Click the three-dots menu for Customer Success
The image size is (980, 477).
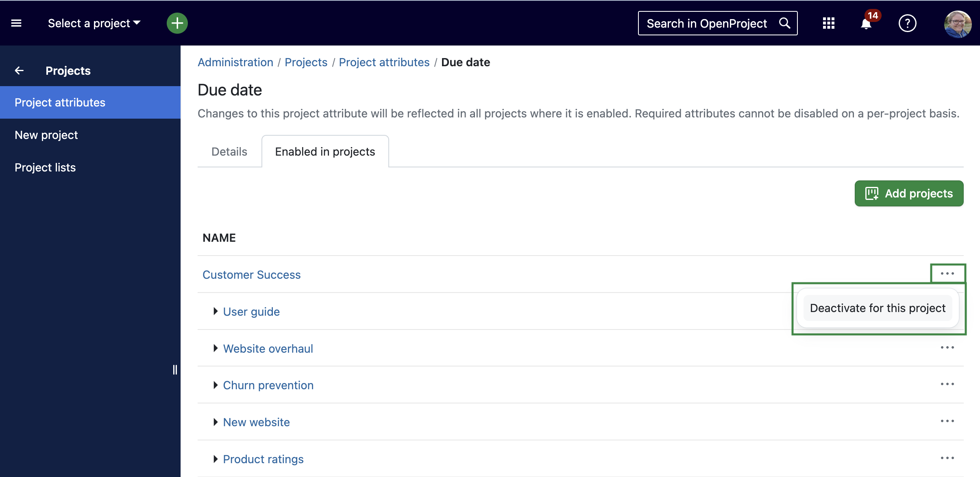click(947, 273)
